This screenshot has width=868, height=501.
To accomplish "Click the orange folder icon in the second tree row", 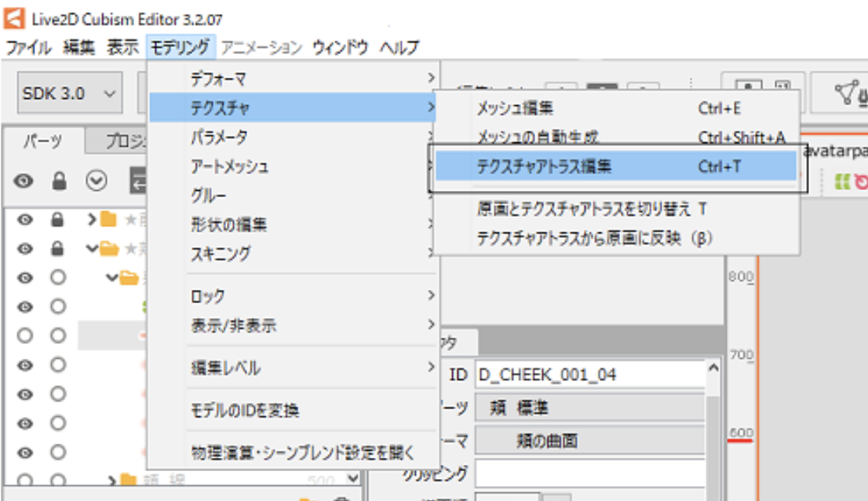I will pos(110,250).
